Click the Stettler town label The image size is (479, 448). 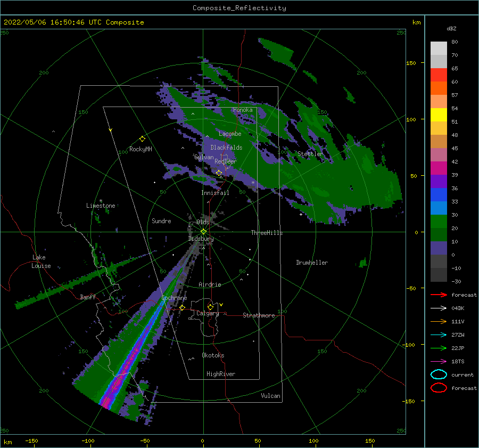click(310, 154)
